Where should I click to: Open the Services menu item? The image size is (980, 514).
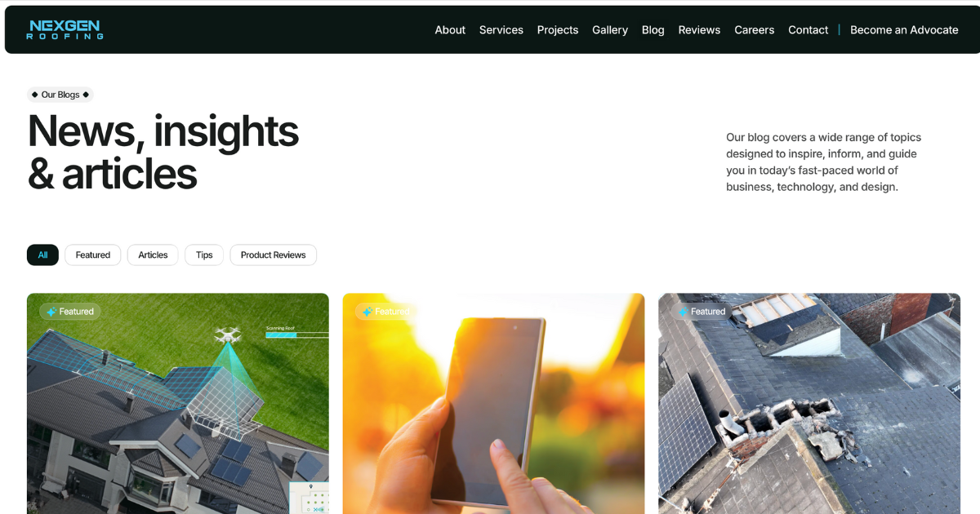(x=501, y=30)
